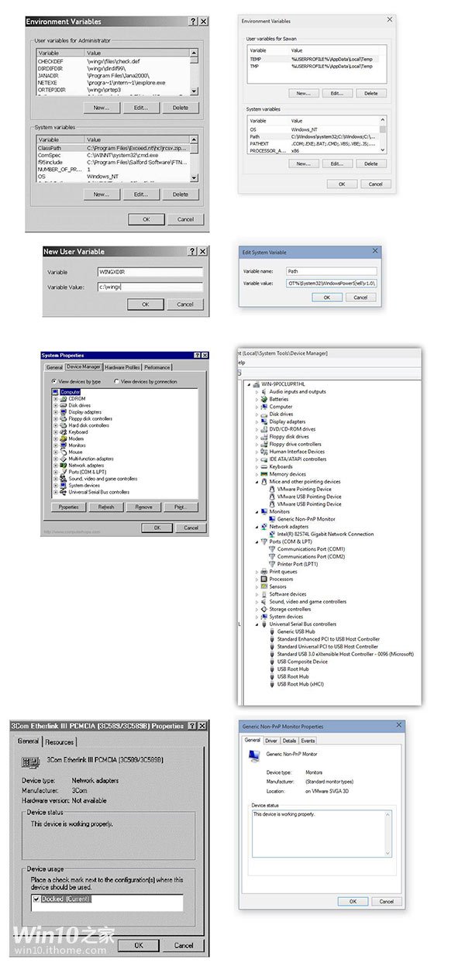Click the Mouse icon in System Properties tree

64,452
